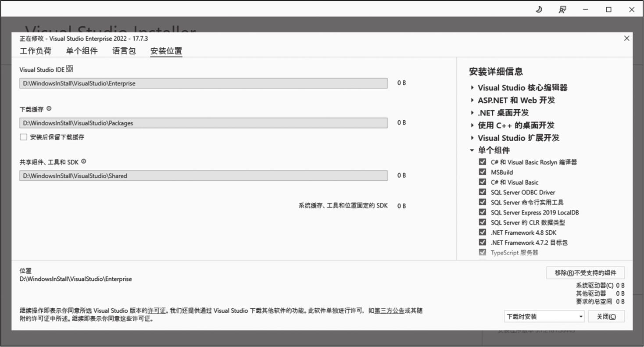Open the 语言包 tab
The image size is (644, 347).
pyautogui.click(x=124, y=51)
